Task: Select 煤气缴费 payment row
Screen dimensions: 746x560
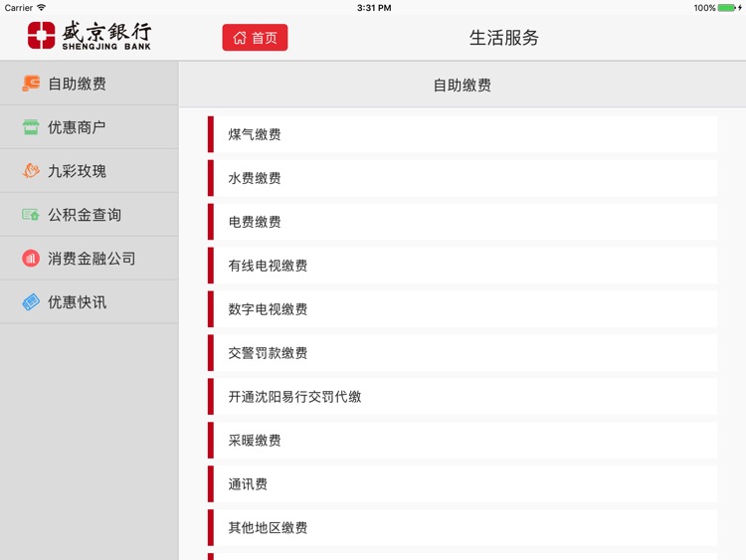Action: (x=463, y=134)
